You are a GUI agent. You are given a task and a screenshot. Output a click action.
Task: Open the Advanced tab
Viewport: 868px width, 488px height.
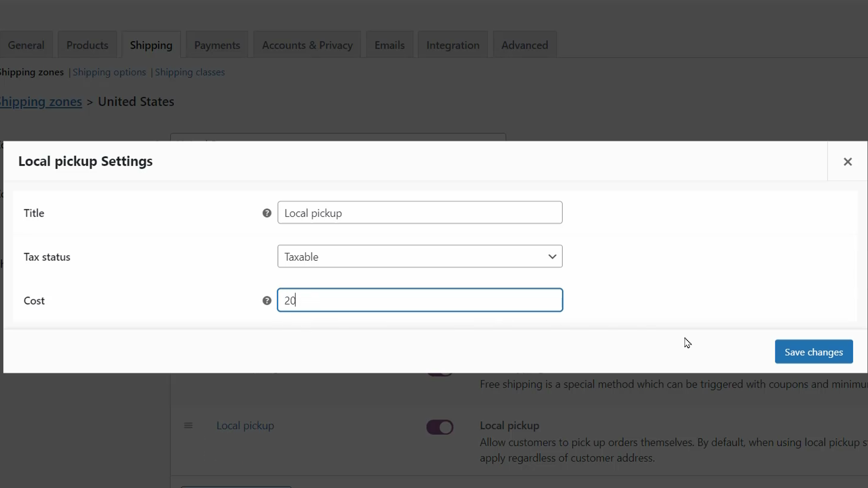point(525,45)
